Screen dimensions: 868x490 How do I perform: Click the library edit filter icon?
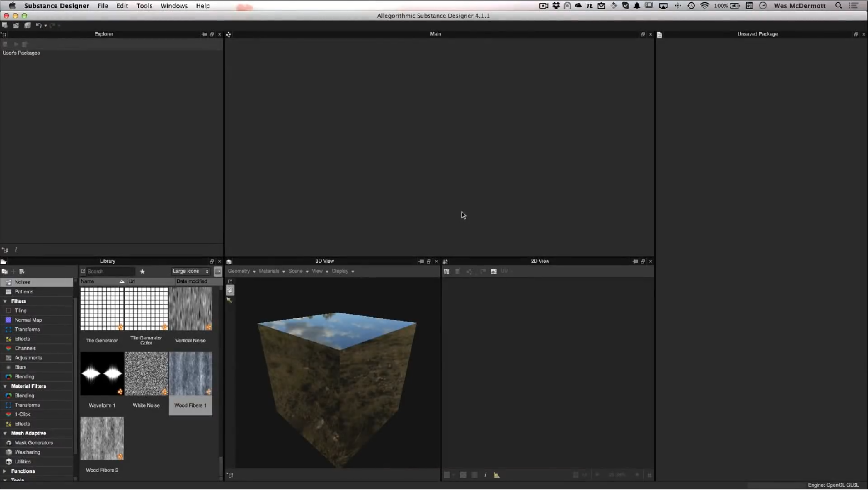[x=22, y=272]
